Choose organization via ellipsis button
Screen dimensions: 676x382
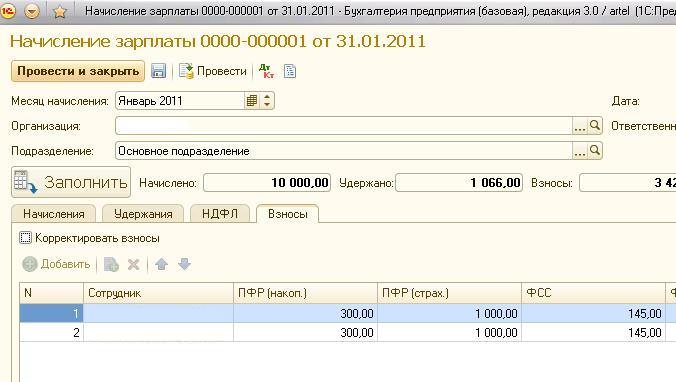pos(579,126)
